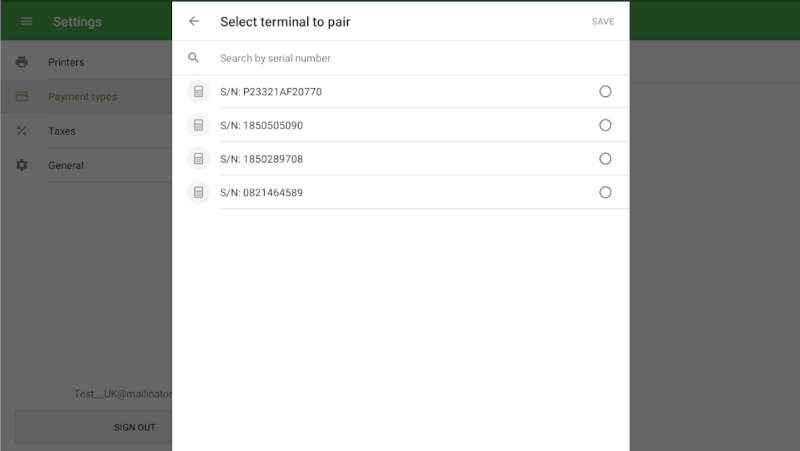The image size is (800, 451).
Task: Click terminal icon for P23321AF20770
Action: [198, 92]
